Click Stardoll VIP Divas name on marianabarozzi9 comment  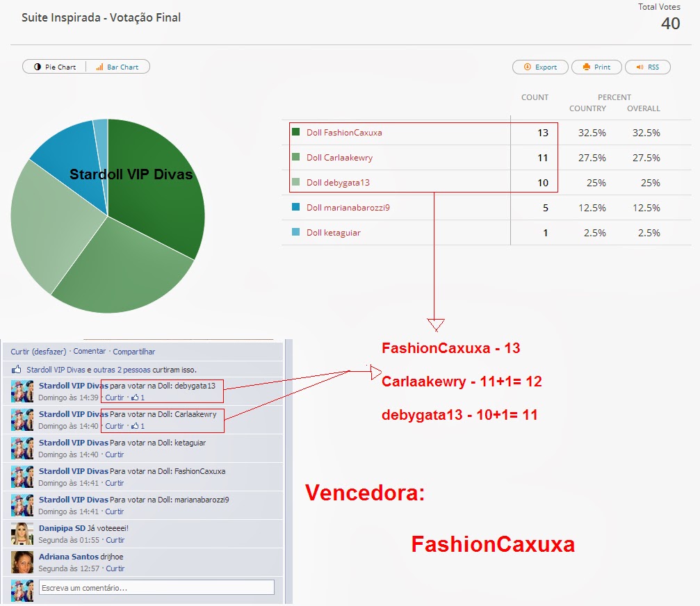[74, 500]
